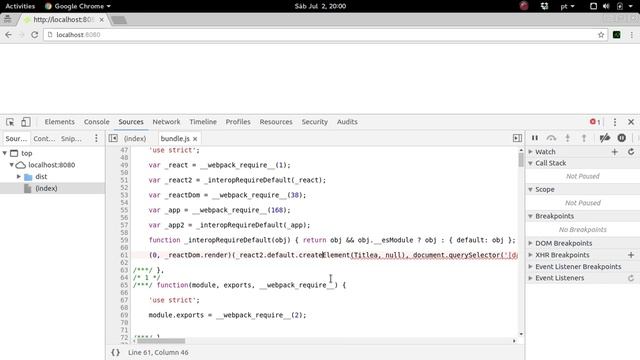Expand XHR Breakpoints section
The image size is (640, 360).
pos(531,255)
